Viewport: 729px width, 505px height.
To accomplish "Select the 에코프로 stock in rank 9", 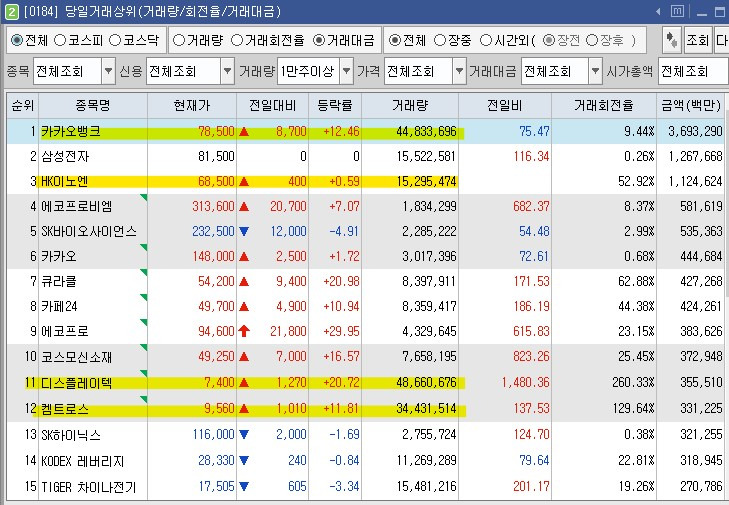I will [65, 332].
